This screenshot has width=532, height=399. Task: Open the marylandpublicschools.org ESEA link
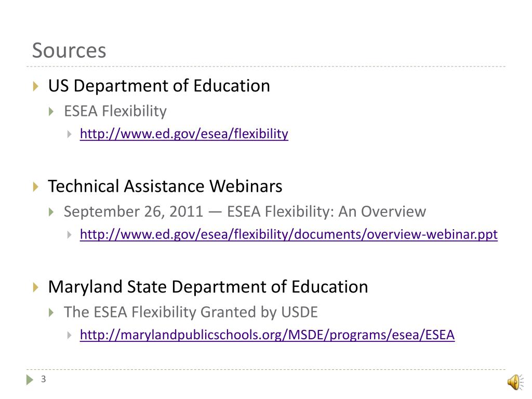click(268, 335)
